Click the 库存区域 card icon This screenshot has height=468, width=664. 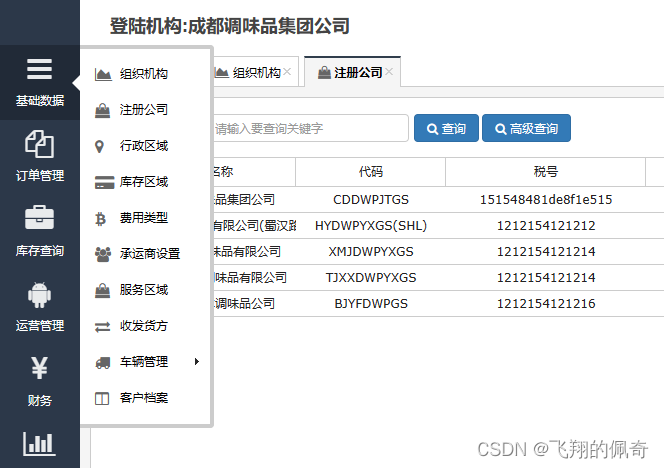[x=104, y=182]
